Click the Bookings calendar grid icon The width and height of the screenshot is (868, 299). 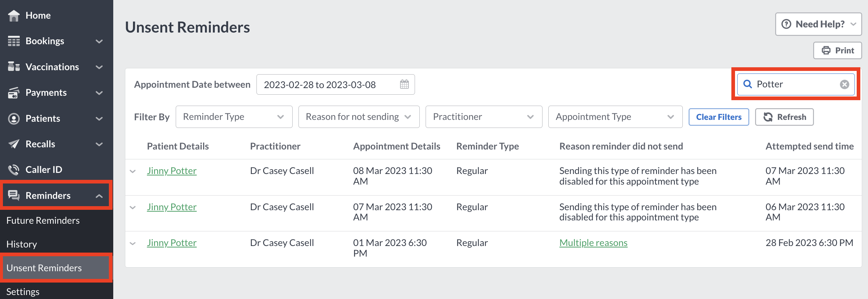coord(14,41)
